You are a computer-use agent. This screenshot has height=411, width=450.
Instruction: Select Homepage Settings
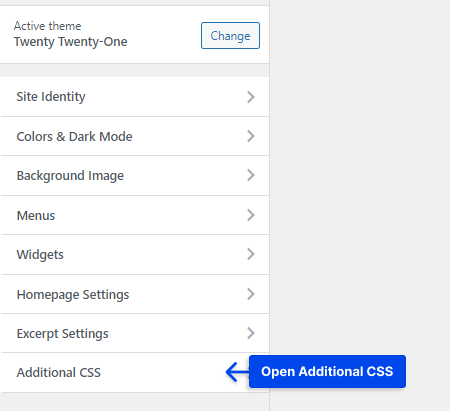134,294
